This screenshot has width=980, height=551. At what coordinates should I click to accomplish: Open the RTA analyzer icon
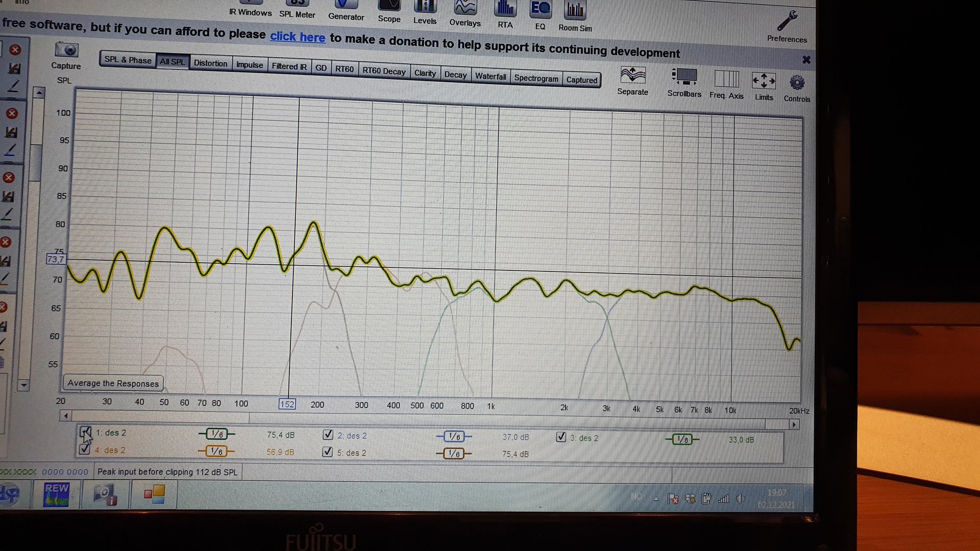[x=505, y=9]
